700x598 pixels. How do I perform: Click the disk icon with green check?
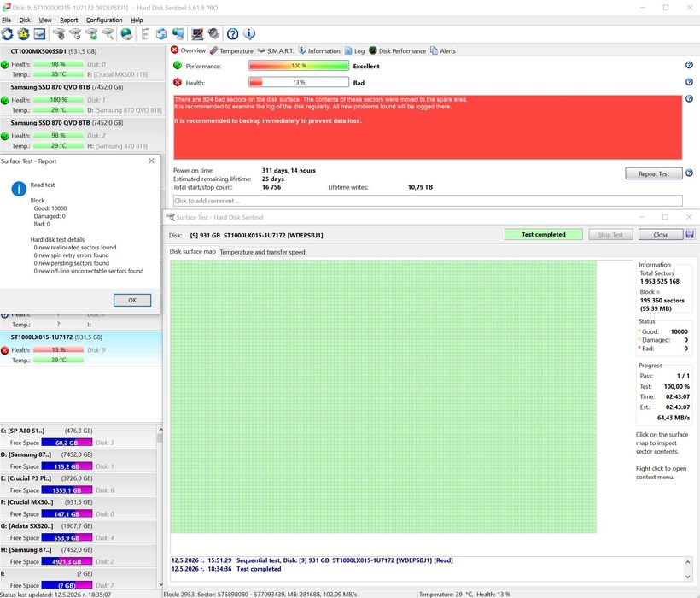click(91, 34)
